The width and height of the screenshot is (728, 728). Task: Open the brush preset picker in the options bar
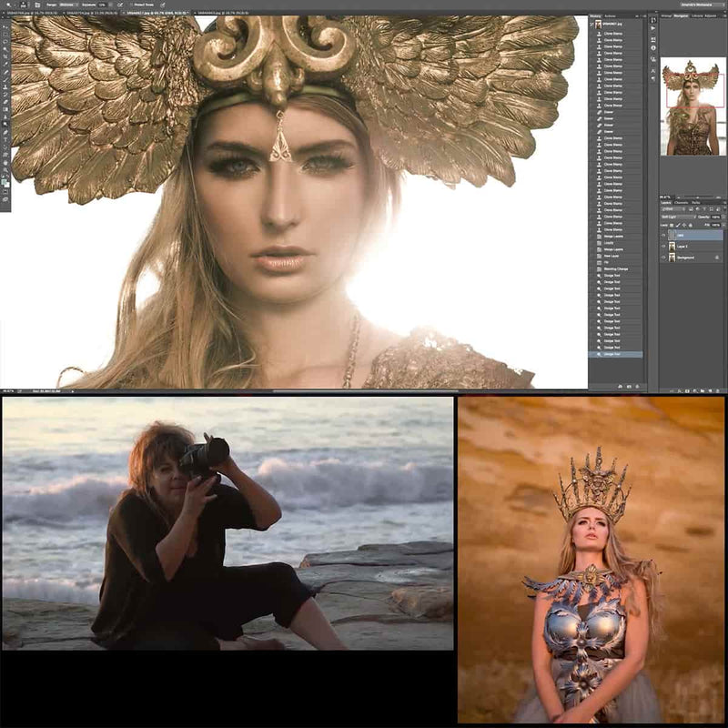pyautogui.click(x=21, y=5)
